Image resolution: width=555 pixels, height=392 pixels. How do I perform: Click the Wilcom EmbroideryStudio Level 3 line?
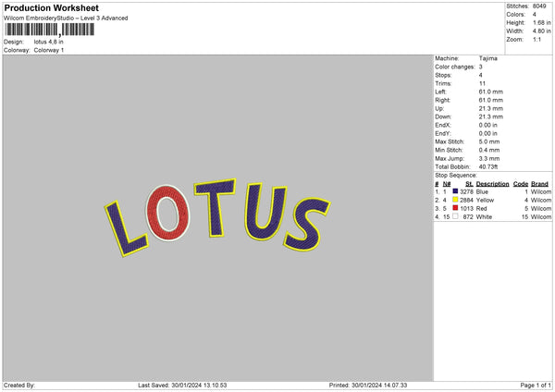coord(66,18)
